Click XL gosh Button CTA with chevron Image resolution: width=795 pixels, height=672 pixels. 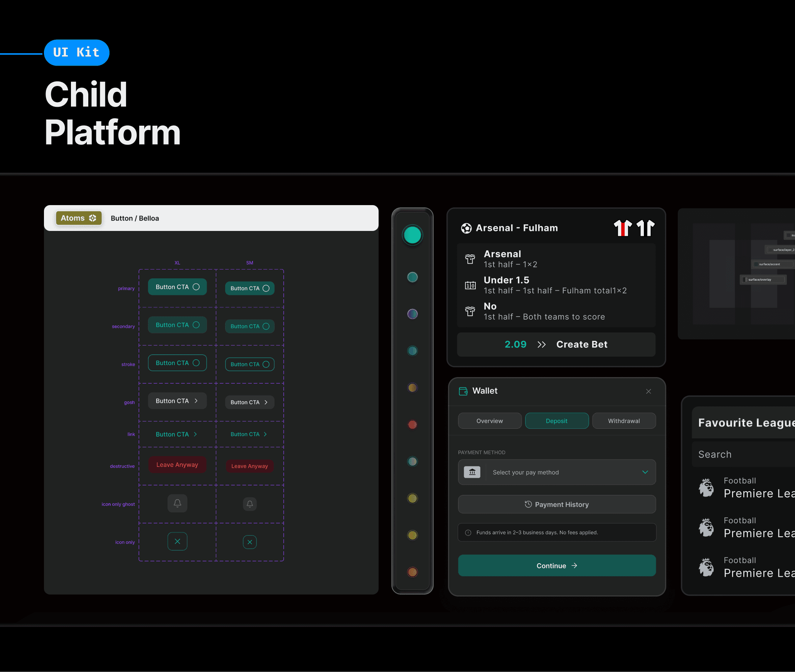point(177,401)
